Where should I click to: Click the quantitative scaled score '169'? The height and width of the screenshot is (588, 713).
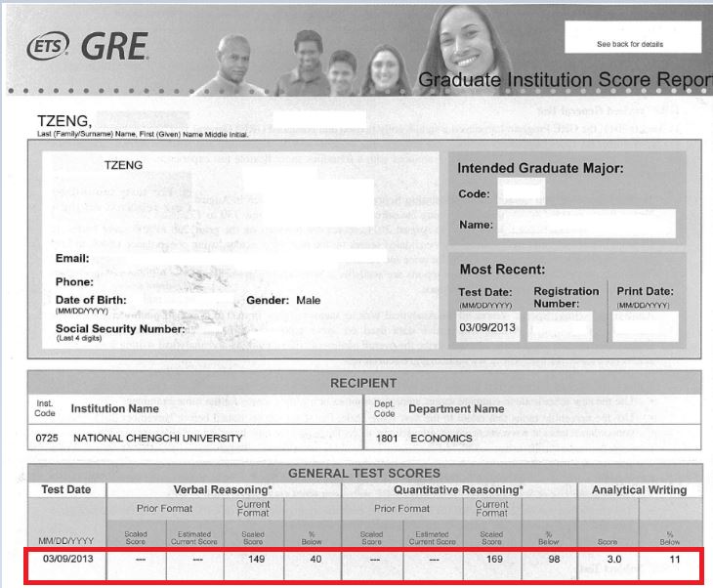[x=495, y=559]
